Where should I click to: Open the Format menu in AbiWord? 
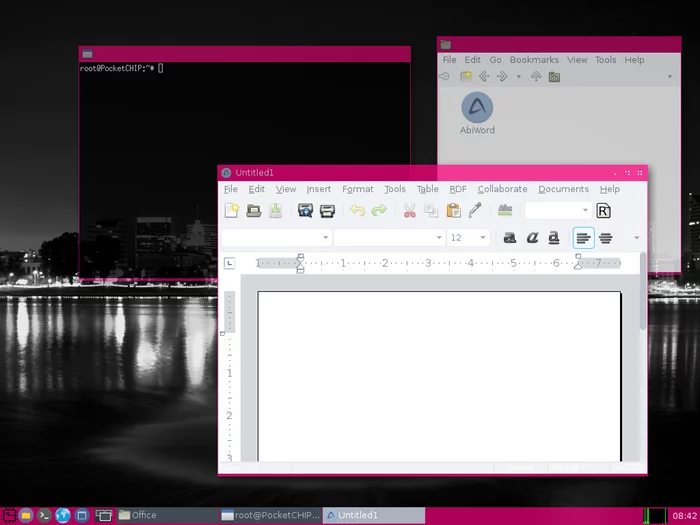(x=358, y=189)
